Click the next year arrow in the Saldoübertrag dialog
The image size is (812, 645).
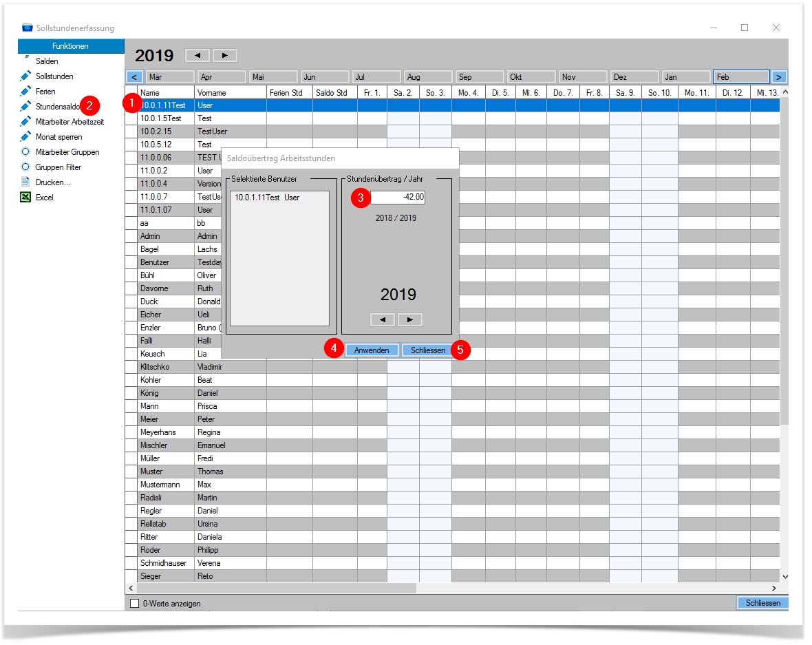click(x=410, y=319)
